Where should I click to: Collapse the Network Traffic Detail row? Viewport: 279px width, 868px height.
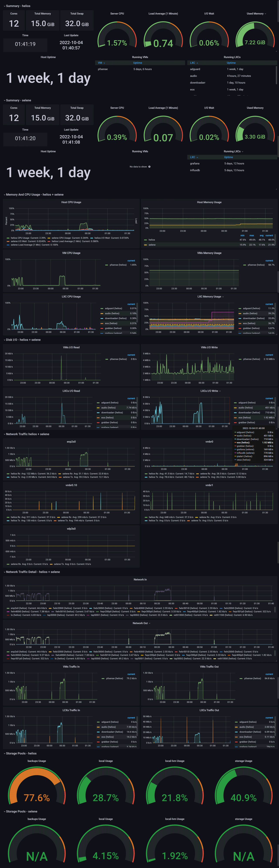coord(32,572)
